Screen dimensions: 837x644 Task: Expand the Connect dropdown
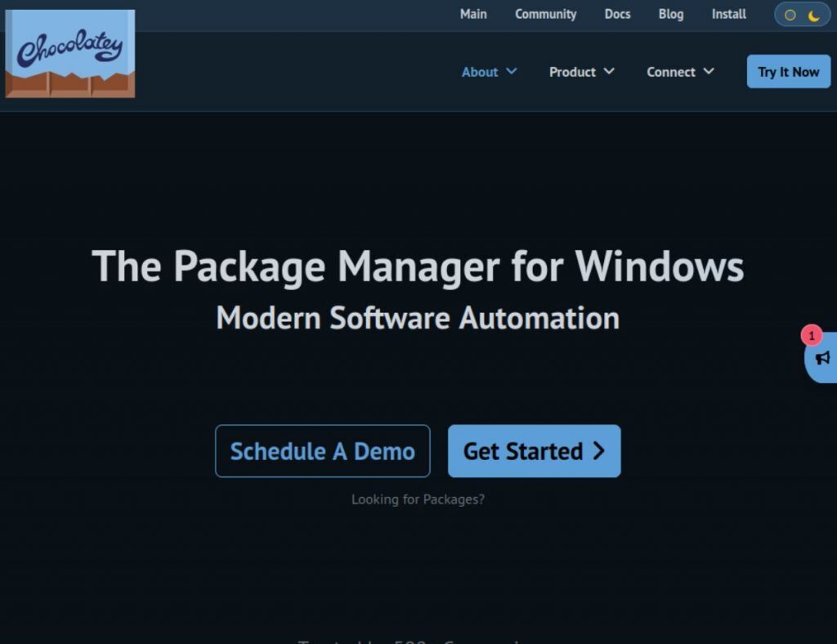tap(679, 72)
